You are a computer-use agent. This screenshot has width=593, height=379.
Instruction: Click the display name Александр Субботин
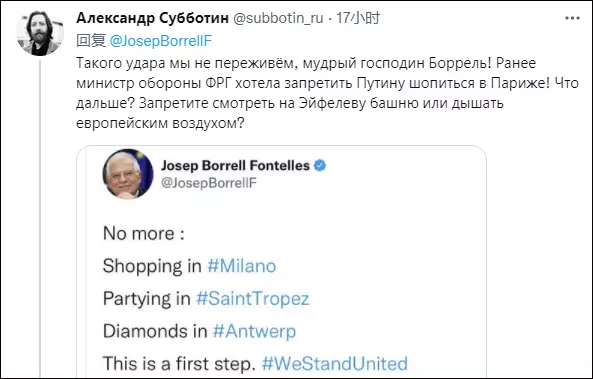point(152,18)
